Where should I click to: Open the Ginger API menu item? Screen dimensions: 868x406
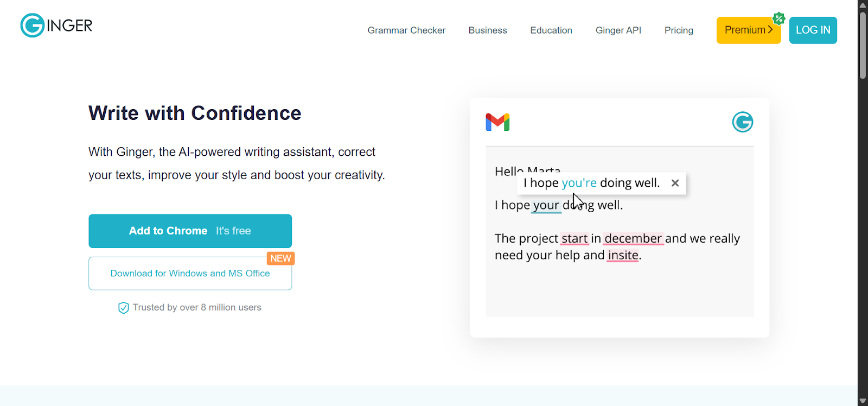[618, 30]
